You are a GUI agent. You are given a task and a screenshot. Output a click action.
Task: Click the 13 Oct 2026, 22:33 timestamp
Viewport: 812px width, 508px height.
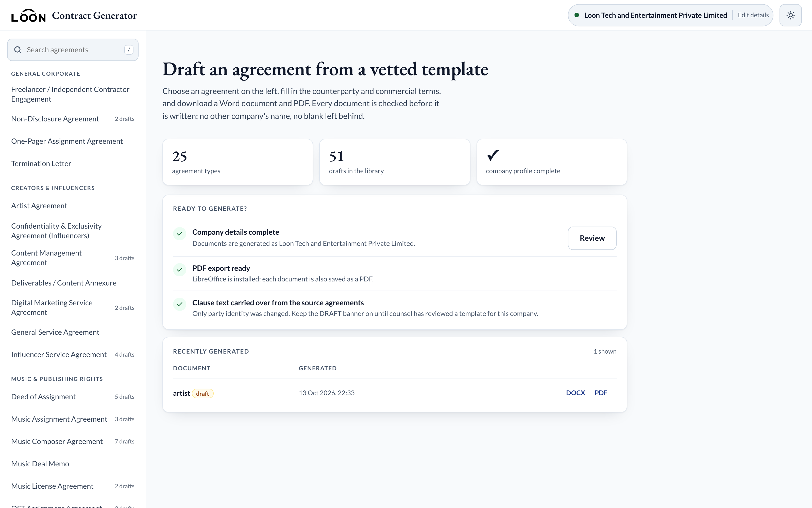pos(327,393)
